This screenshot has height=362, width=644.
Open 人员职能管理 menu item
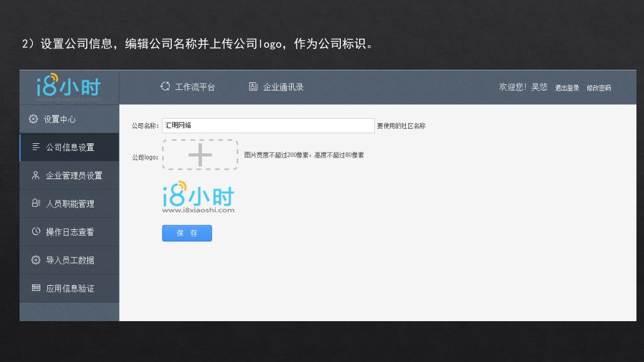pos(69,204)
